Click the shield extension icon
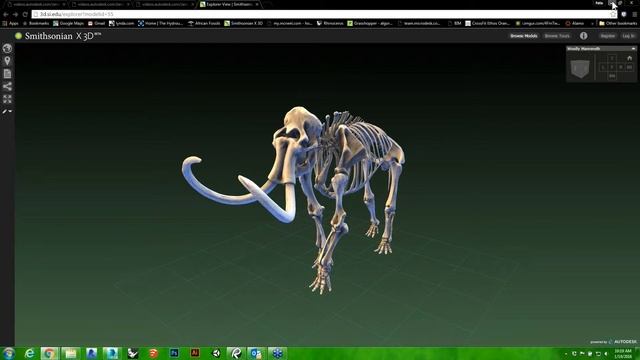Screen dimensions: 640x360 click(624, 14)
